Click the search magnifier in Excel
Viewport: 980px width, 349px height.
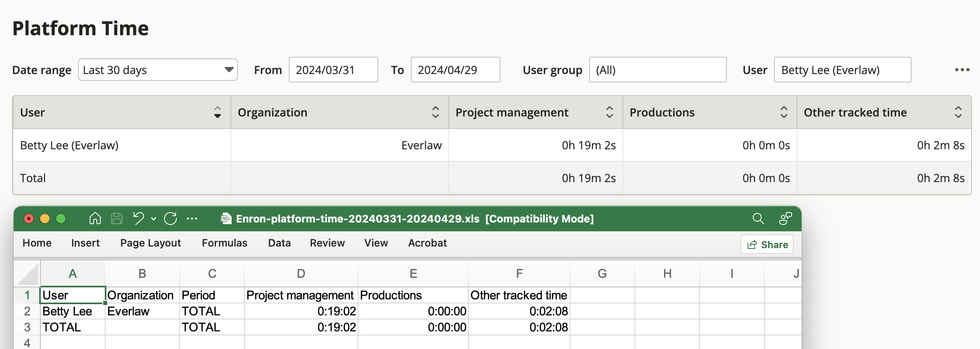click(758, 219)
